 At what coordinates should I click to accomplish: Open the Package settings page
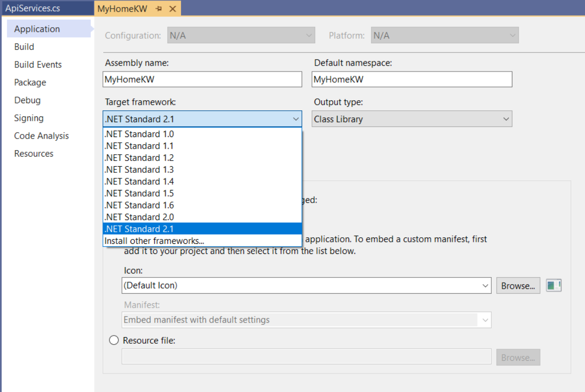coord(30,82)
